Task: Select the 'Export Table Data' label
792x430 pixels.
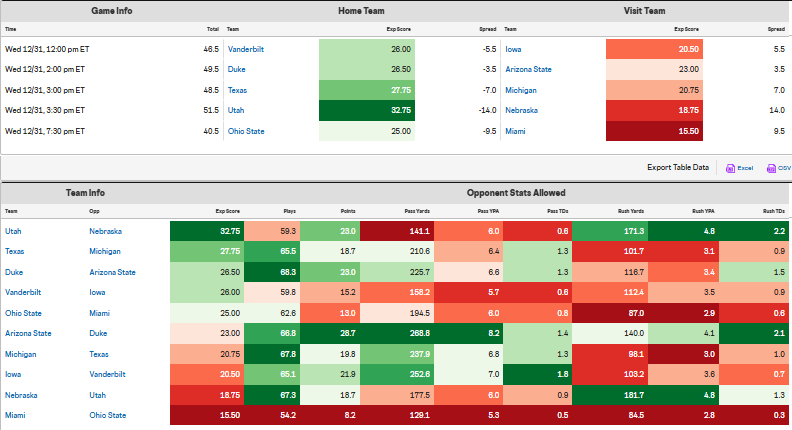Action: point(678,167)
